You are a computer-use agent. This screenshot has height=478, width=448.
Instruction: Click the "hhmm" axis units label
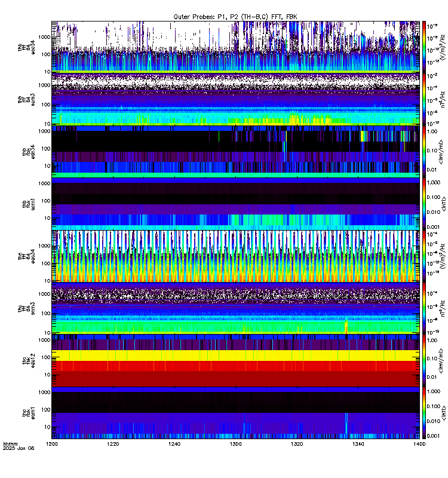[10, 444]
